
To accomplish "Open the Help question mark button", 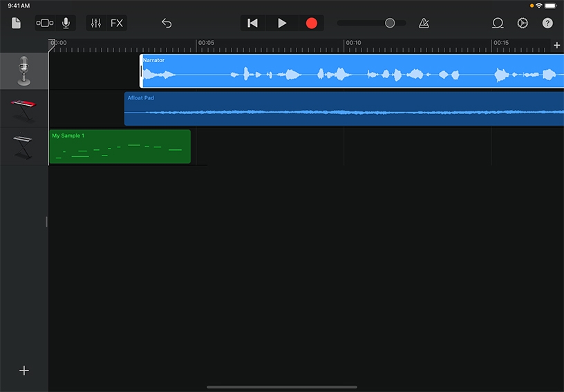I will coord(547,23).
